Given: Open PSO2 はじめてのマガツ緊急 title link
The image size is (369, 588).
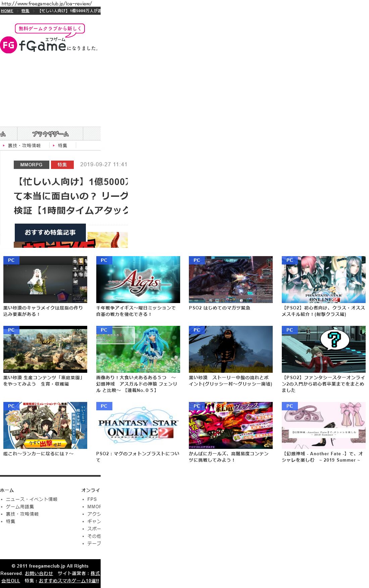Looking at the screenshot, I should (219, 308).
